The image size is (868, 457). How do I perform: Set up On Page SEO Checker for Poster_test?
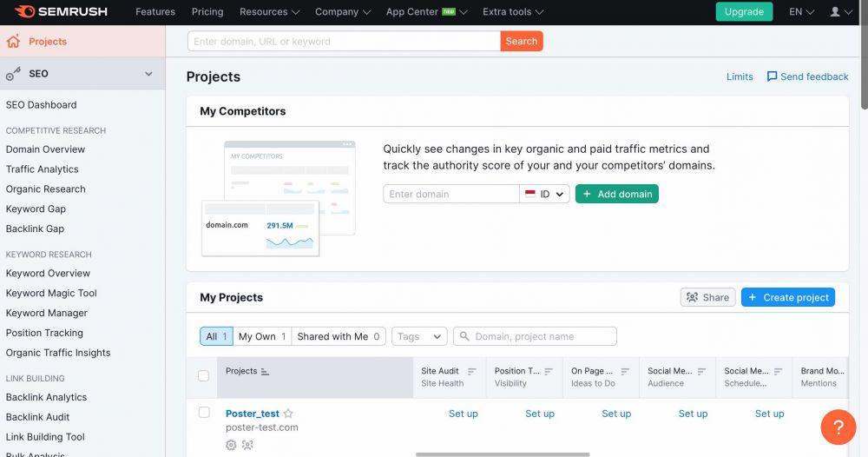pyautogui.click(x=616, y=414)
